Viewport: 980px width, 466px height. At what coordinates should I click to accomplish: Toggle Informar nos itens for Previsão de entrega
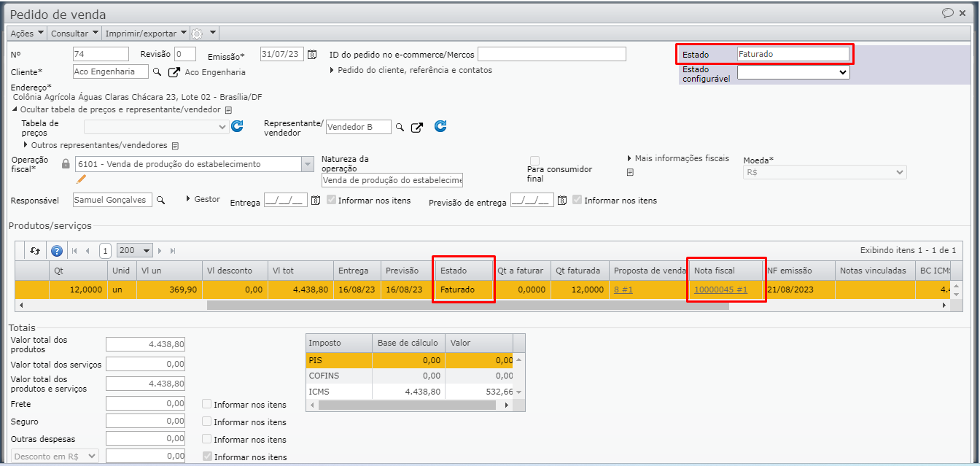pyautogui.click(x=577, y=200)
